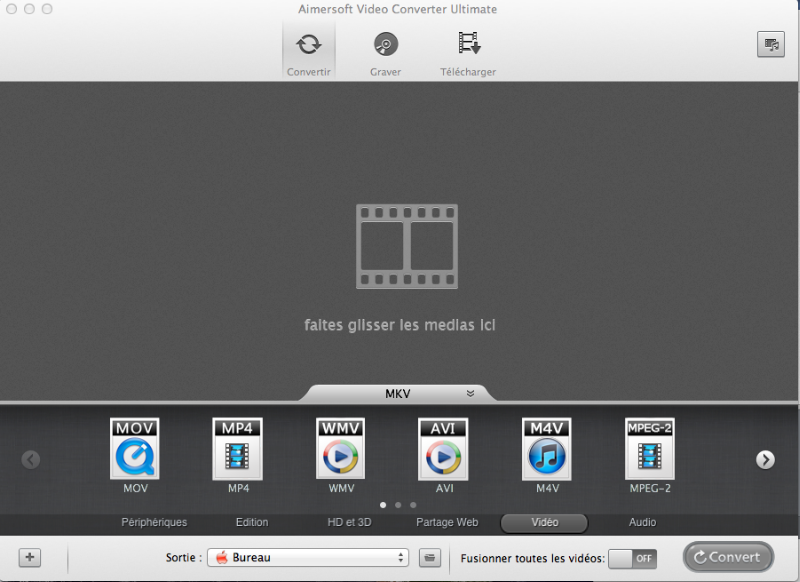
Task: Click the film strip drop zone
Action: (x=407, y=246)
